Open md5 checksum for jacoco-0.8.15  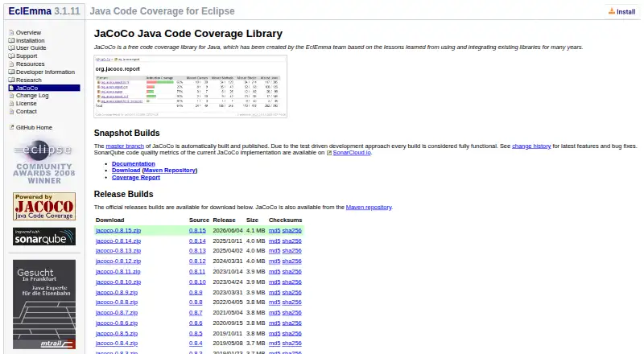point(275,231)
